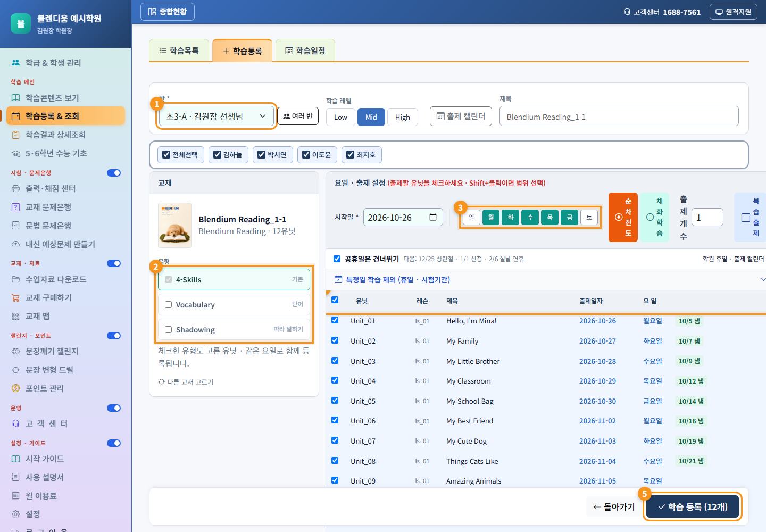The height and width of the screenshot is (532, 766).
Task: Click the 여러 반 button
Action: pos(298,116)
